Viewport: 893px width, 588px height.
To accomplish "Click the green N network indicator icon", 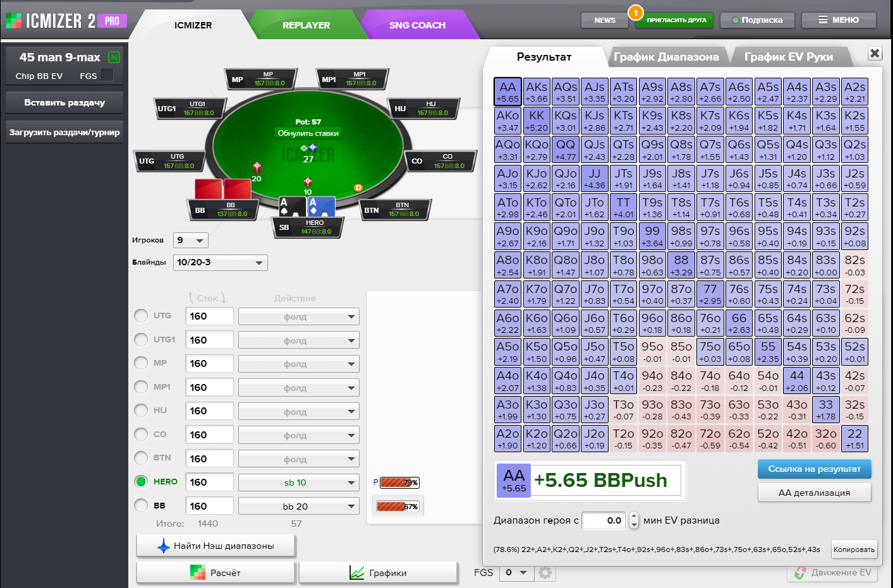I will [x=114, y=57].
